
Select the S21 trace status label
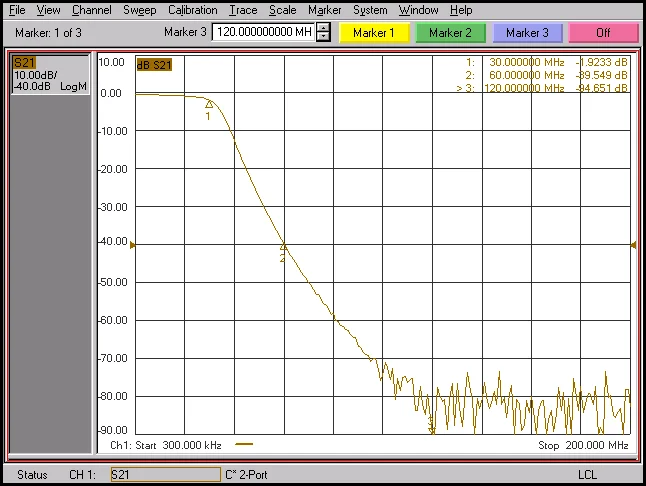click(24, 63)
